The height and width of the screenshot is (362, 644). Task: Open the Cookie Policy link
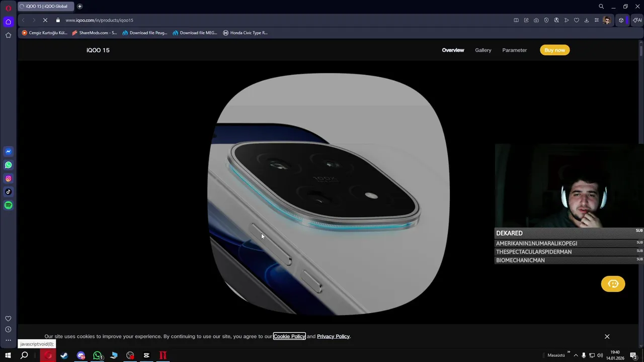click(289, 336)
